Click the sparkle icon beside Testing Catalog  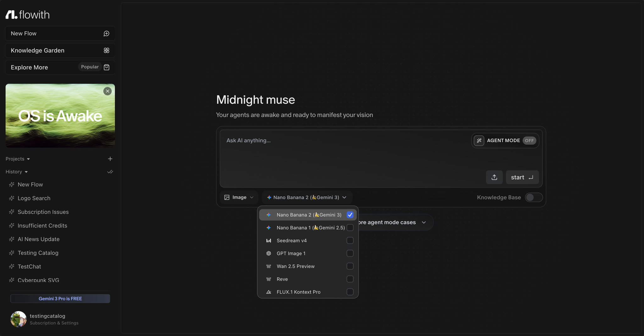12,253
